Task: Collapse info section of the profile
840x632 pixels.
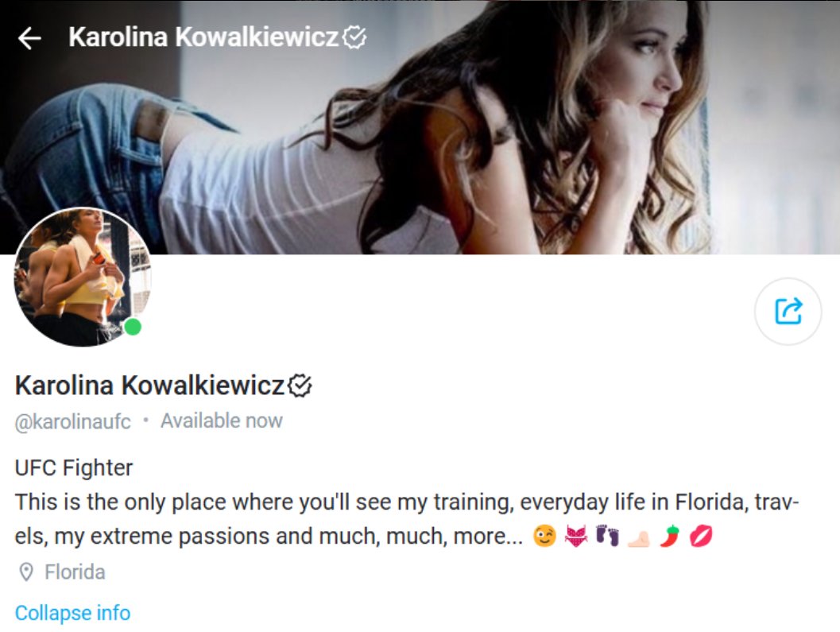Action: pos(73,613)
